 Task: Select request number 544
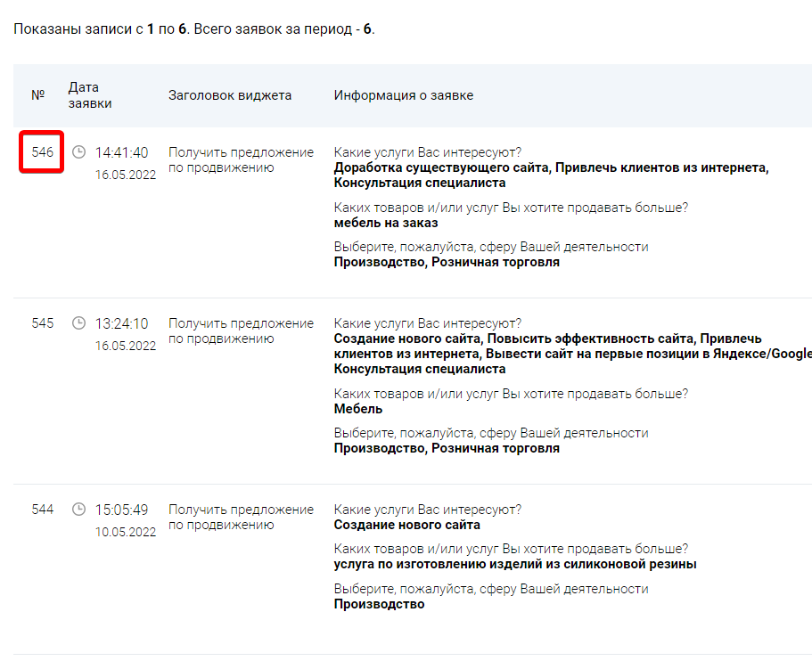coord(42,510)
